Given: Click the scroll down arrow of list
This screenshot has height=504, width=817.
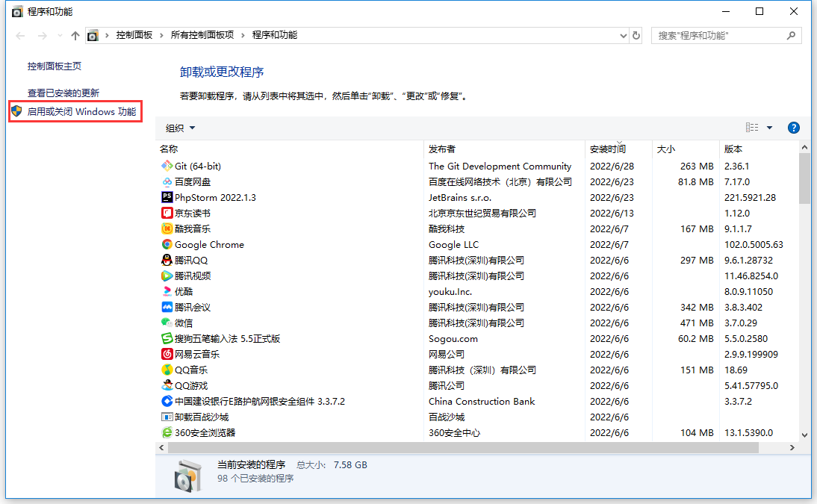Looking at the screenshot, I should pyautogui.click(x=804, y=435).
